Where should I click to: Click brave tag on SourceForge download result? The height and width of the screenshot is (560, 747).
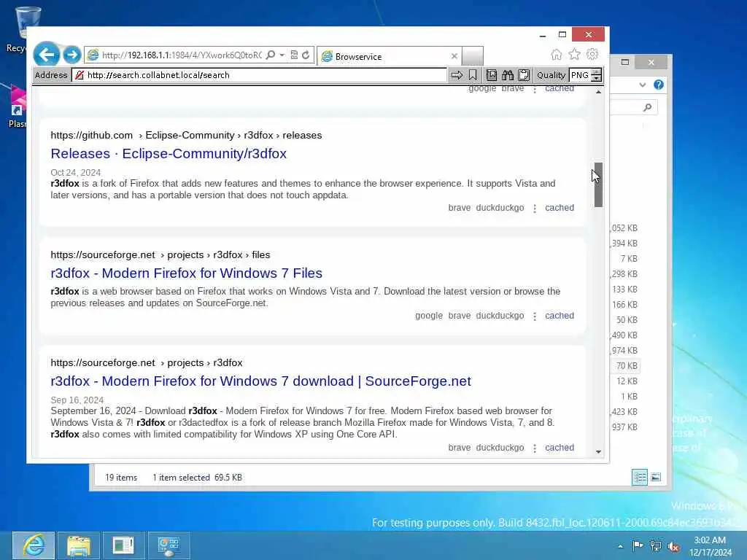coord(460,448)
